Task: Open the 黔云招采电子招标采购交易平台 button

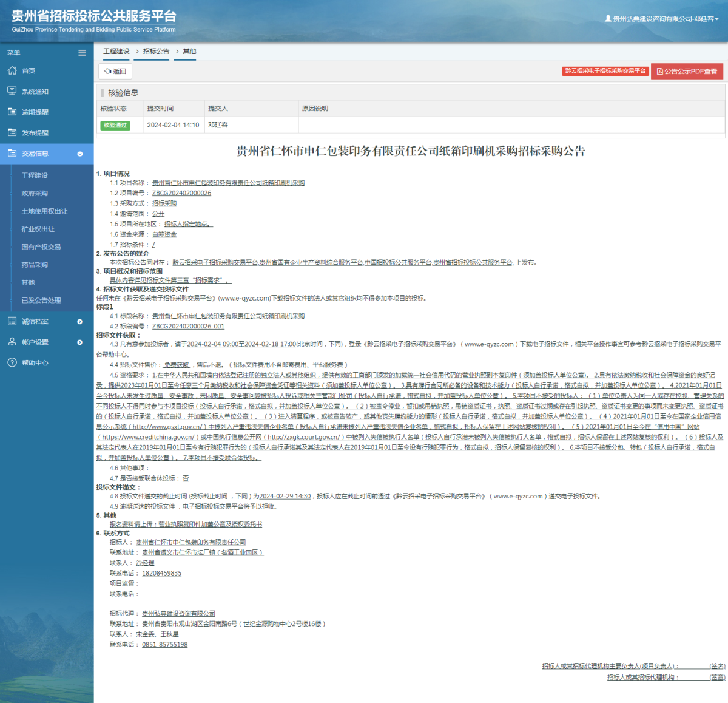Action: [605, 71]
